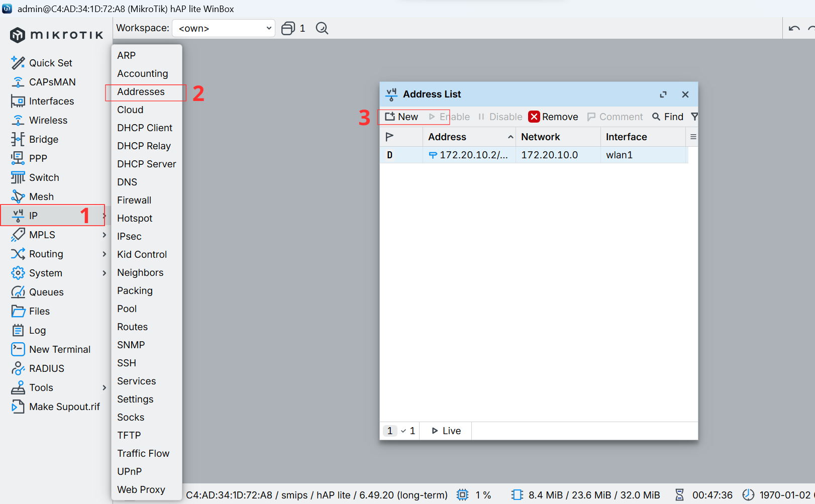Select Addresses in the IP submenu
This screenshot has width=815, height=504.
pos(141,91)
